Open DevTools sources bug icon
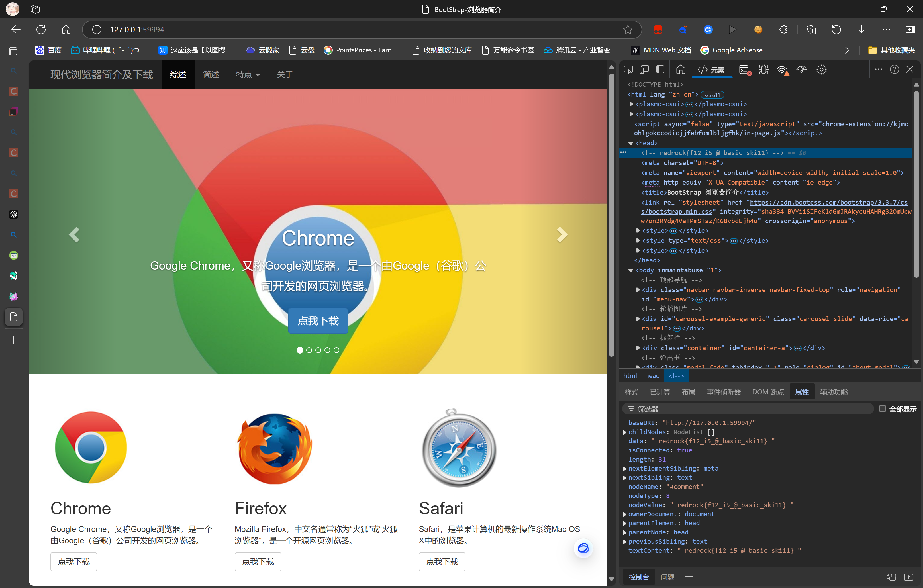 point(764,70)
